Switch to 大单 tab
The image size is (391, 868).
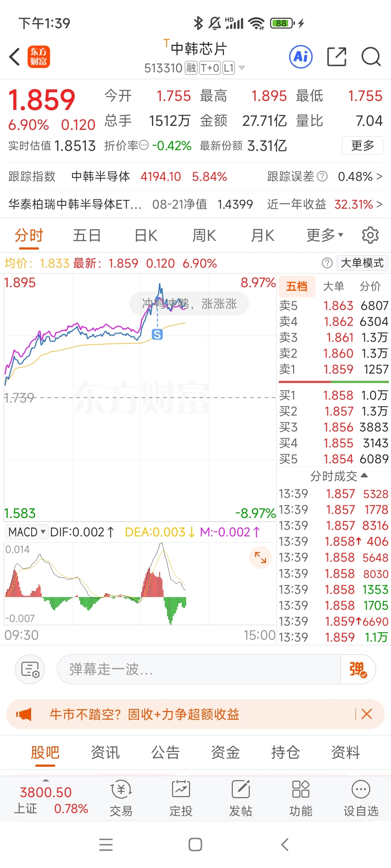click(x=333, y=286)
